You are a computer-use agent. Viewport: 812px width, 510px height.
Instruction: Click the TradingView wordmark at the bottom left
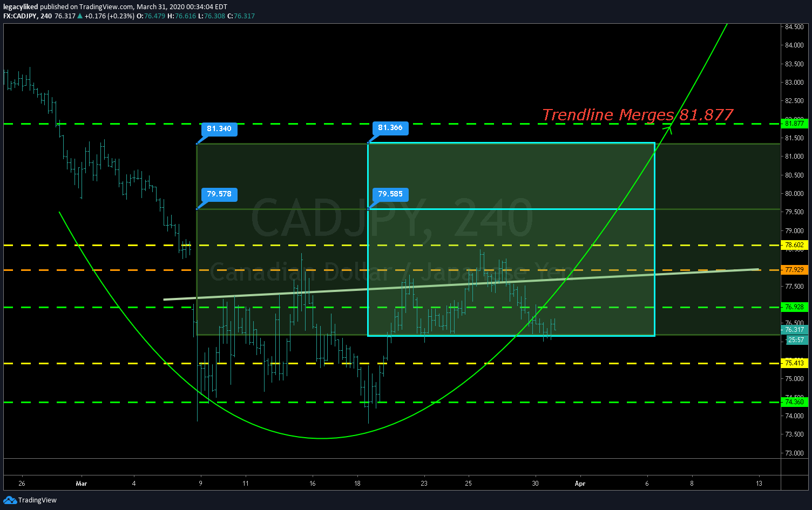37,500
